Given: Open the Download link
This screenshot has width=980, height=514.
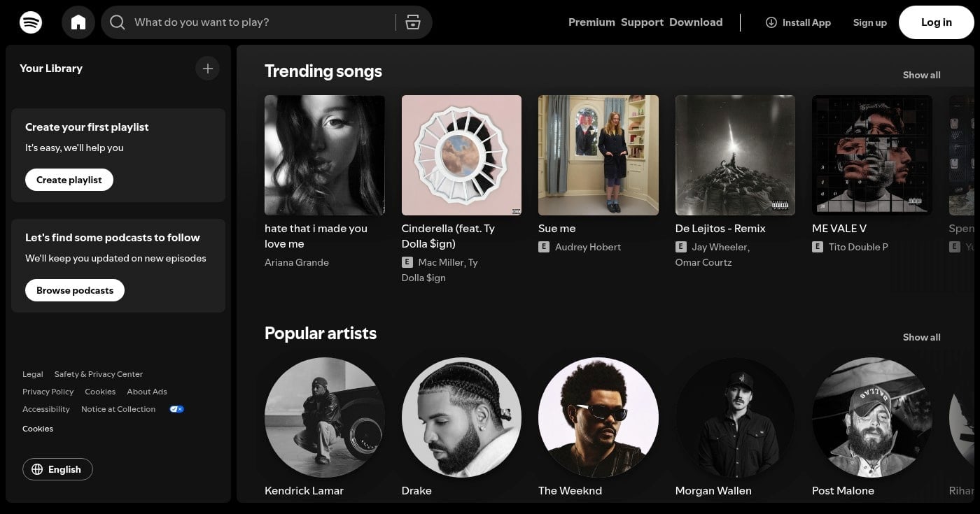Looking at the screenshot, I should 696,22.
